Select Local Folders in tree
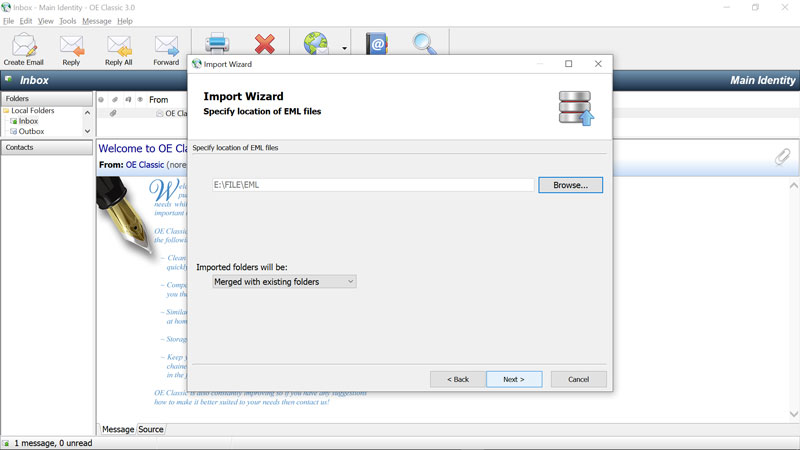The width and height of the screenshot is (800, 450). [32, 110]
